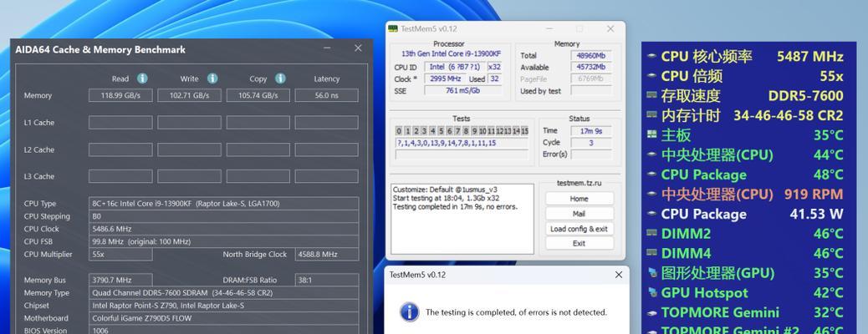The height and width of the screenshot is (334, 868).
Task: Click GPU icon beside GPU Hotspot row
Action: pyautogui.click(x=651, y=292)
